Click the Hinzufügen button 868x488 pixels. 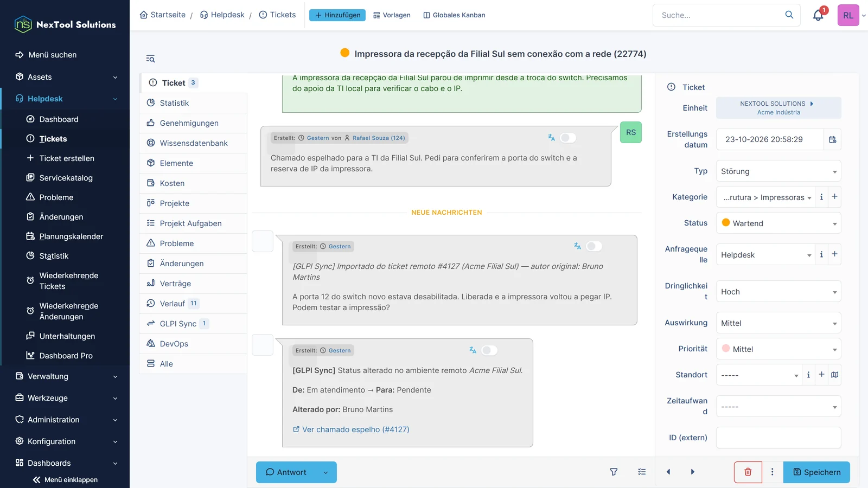coord(337,15)
